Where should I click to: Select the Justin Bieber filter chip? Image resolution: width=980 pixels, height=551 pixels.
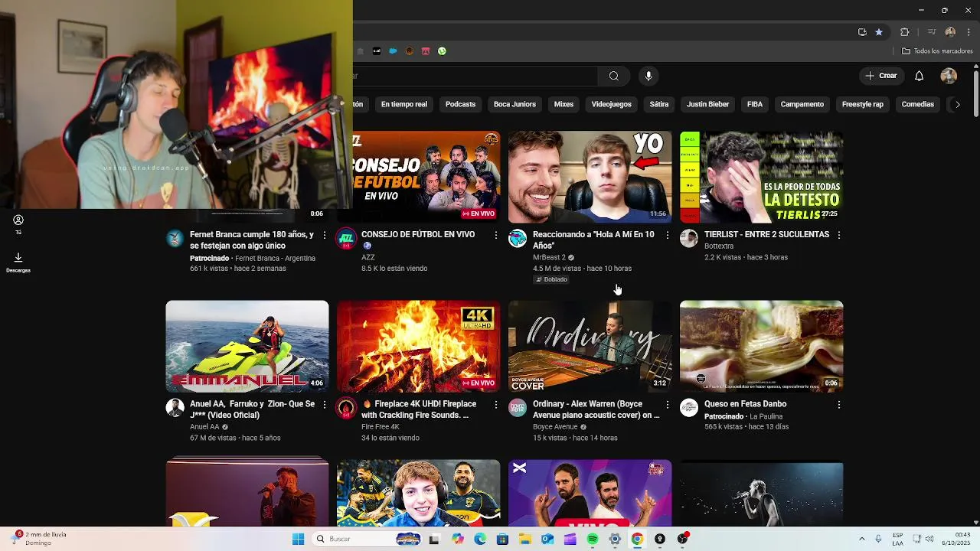tap(707, 104)
